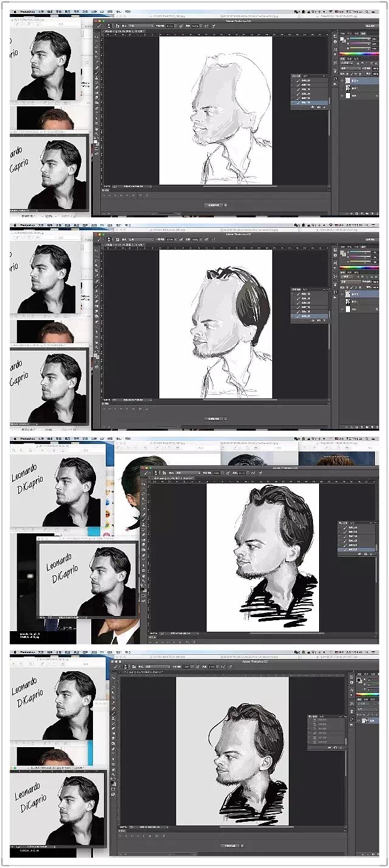Viewport: 389px width, 868px height.
Task: Click the timeline button beneath the dark-hair sketch canvas
Action: pyautogui.click(x=213, y=419)
